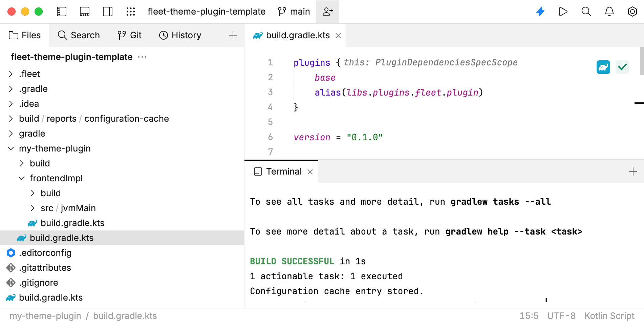Image resolution: width=644 pixels, height=324 pixels.
Task: Expand the .fleet folder
Action: pos(10,74)
